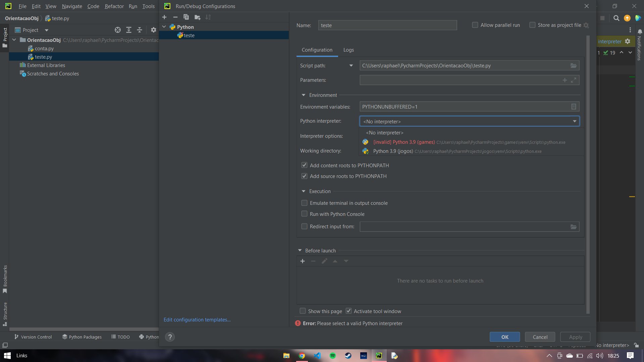Enable Redirect input from checkbox
Image resolution: width=644 pixels, height=362 pixels.
point(304,227)
